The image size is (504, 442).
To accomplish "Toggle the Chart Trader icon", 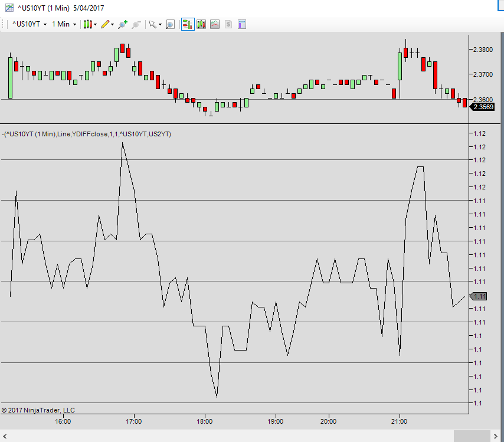I will point(188,24).
